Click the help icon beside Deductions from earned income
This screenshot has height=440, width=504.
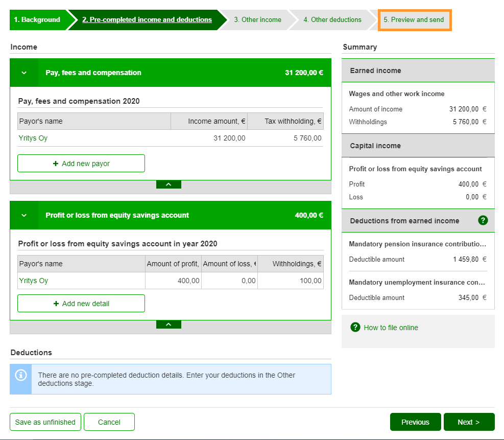[483, 221]
